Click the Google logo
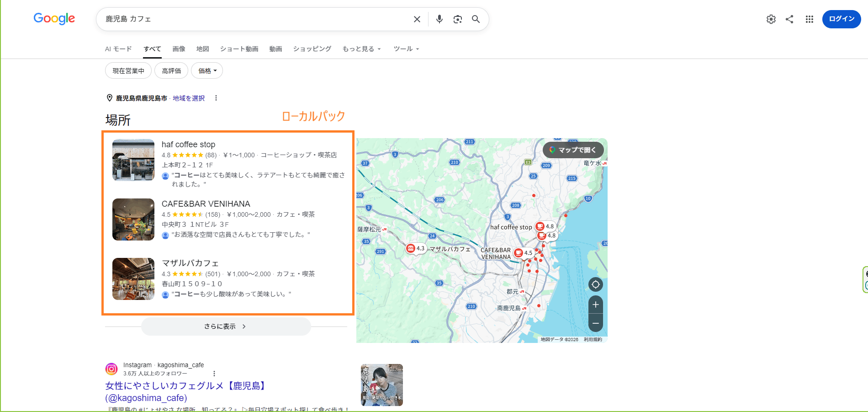 click(54, 19)
